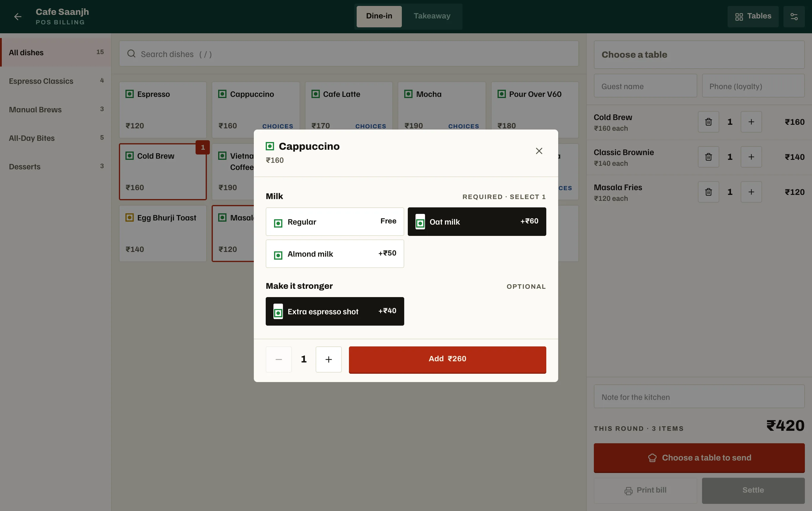Select the Cold Brew dish card
812x511 pixels.
[163, 171]
